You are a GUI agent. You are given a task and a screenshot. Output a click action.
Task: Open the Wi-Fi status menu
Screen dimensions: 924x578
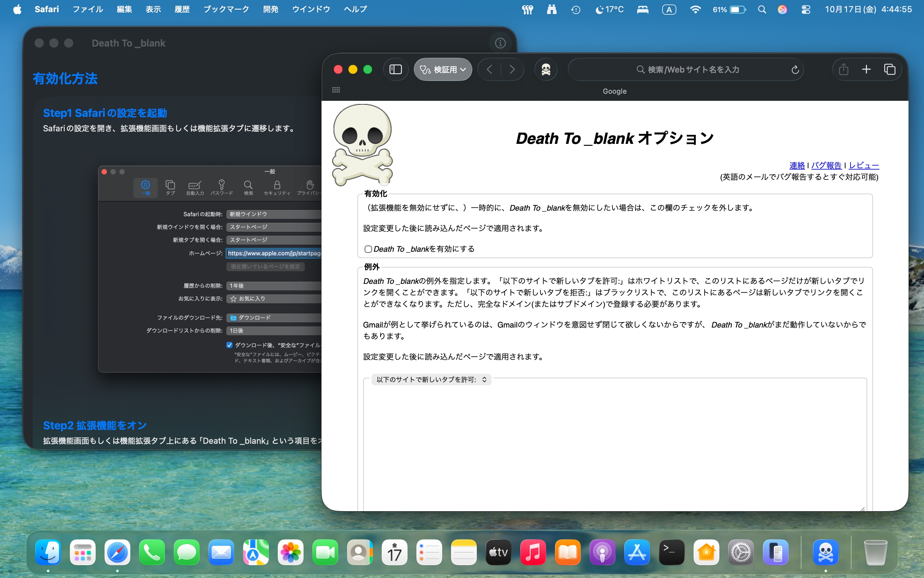tap(695, 10)
